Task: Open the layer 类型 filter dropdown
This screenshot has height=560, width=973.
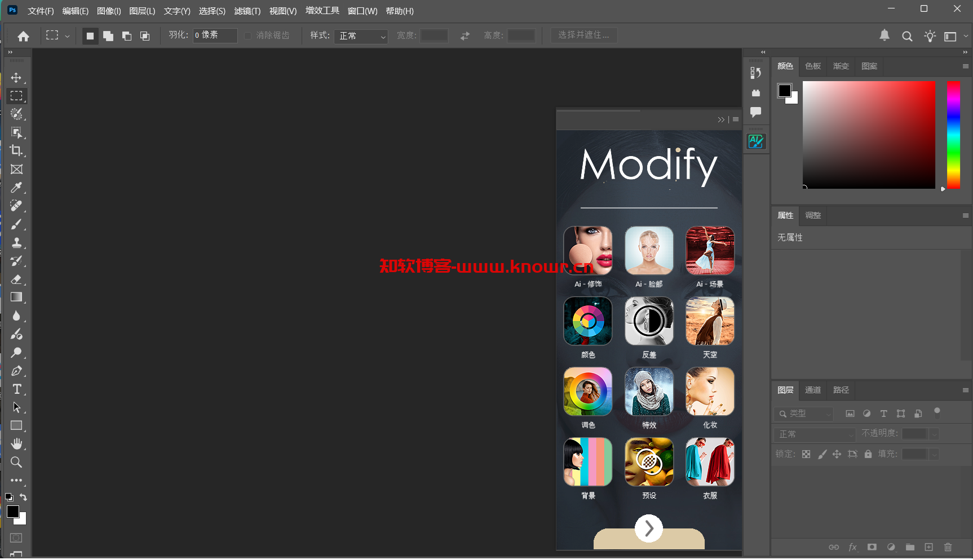Action: click(x=804, y=414)
